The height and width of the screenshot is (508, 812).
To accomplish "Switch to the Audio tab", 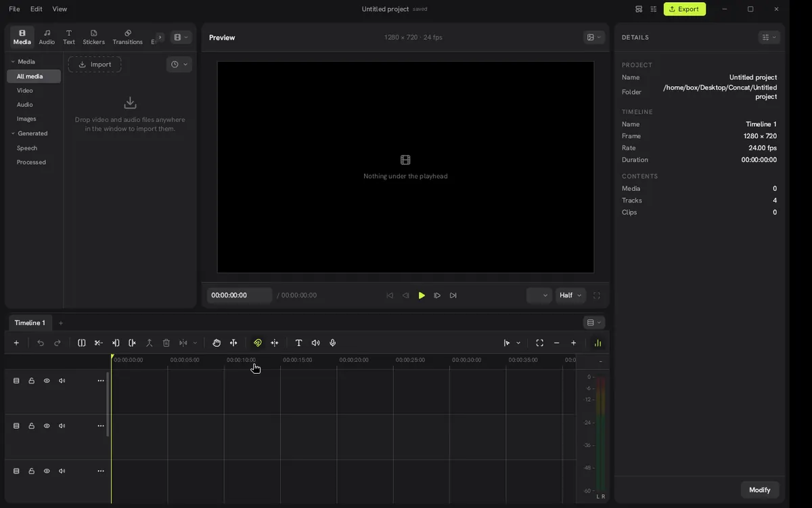I will click(x=47, y=37).
